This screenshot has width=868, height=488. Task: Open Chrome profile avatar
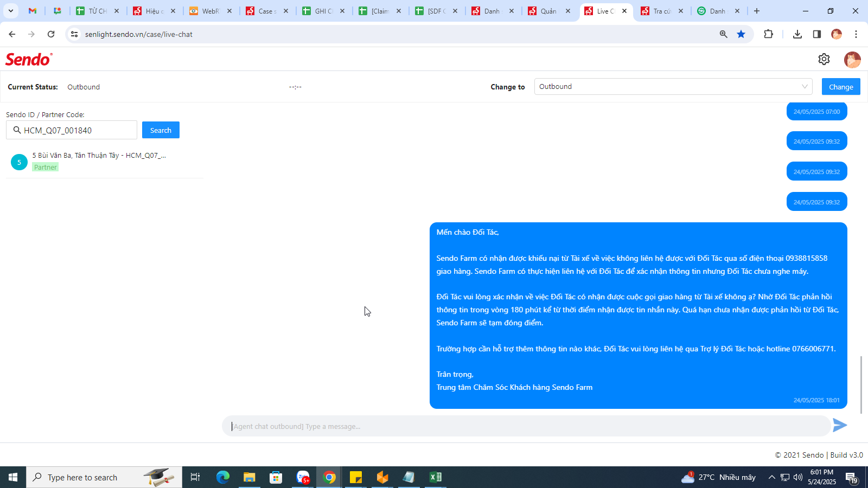837,34
